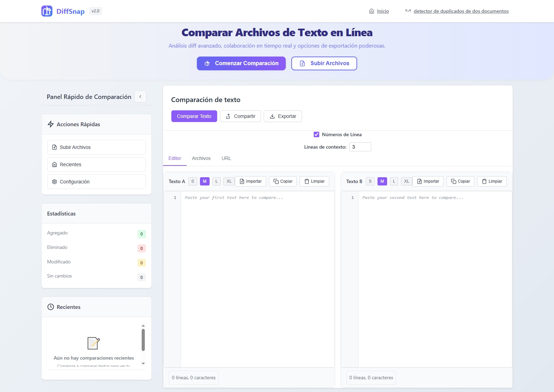554x392 pixels.
Task: Open detector de duplicados de dos documentos
Action: pyautogui.click(x=461, y=11)
